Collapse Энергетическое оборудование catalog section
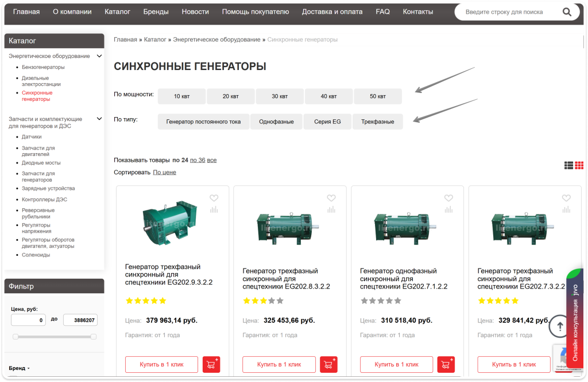The width and height of the screenshot is (588, 382). (99, 56)
